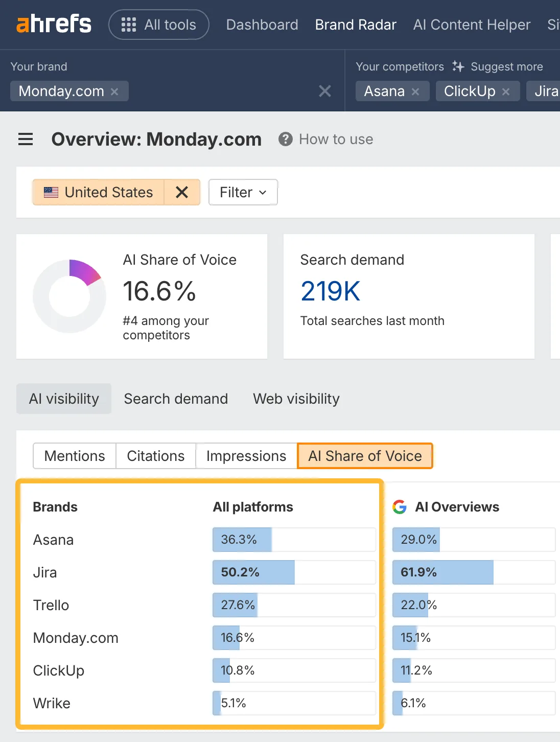Click the question mark How to use icon
Screen dimensions: 560x742
click(285, 139)
